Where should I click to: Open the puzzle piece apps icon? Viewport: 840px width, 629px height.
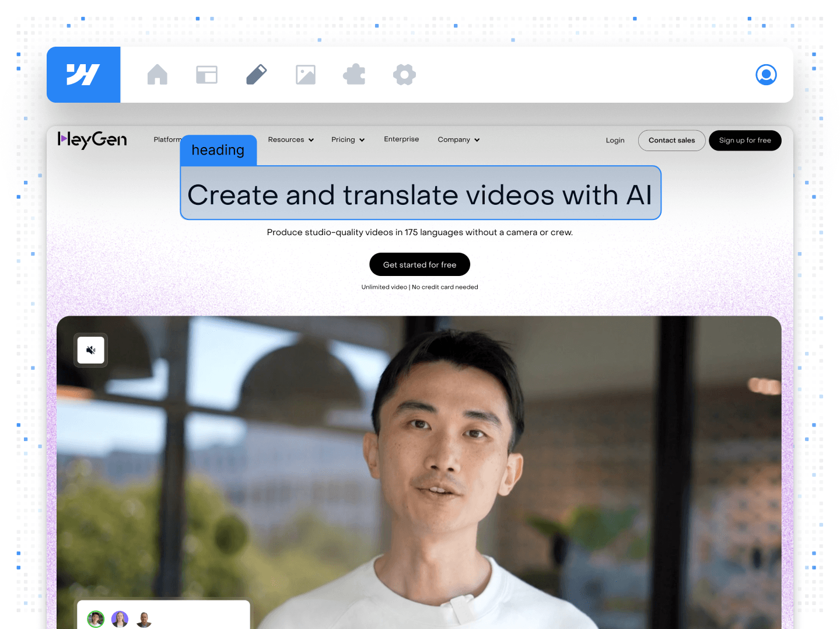tap(355, 75)
